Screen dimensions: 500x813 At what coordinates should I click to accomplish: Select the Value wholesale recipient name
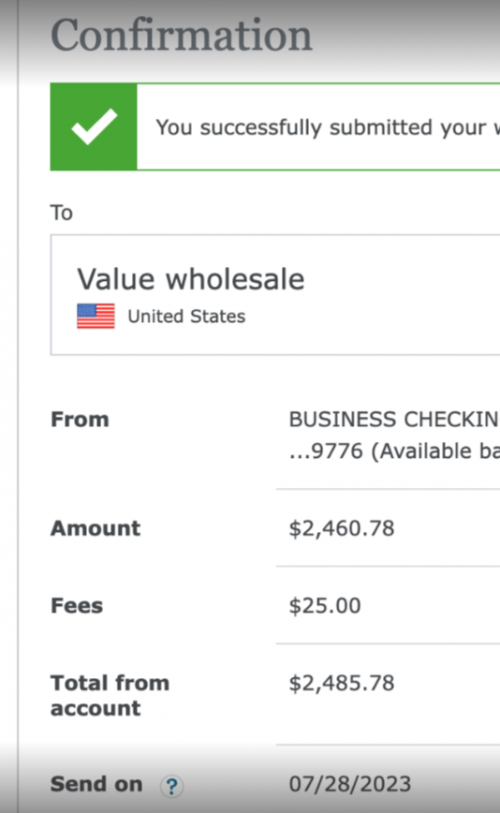tap(191, 279)
